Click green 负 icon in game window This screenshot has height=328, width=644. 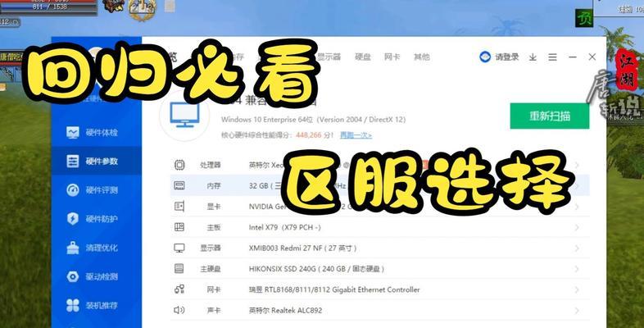[x=583, y=18]
